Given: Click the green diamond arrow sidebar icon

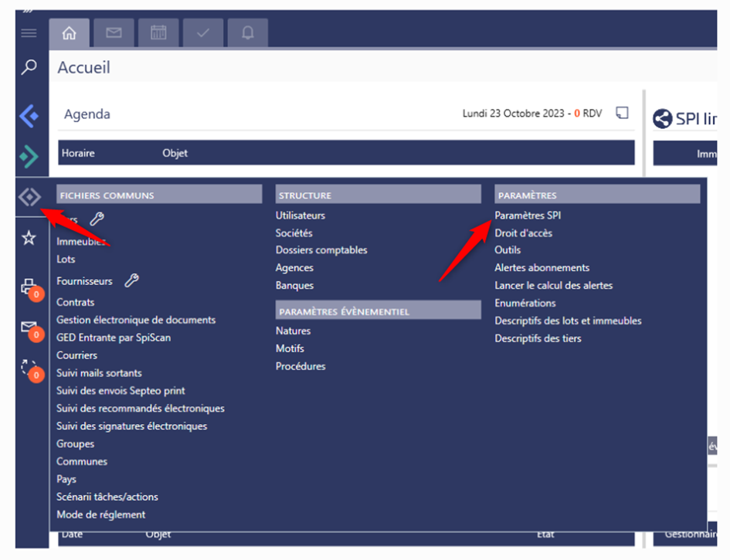Looking at the screenshot, I should coord(29,157).
